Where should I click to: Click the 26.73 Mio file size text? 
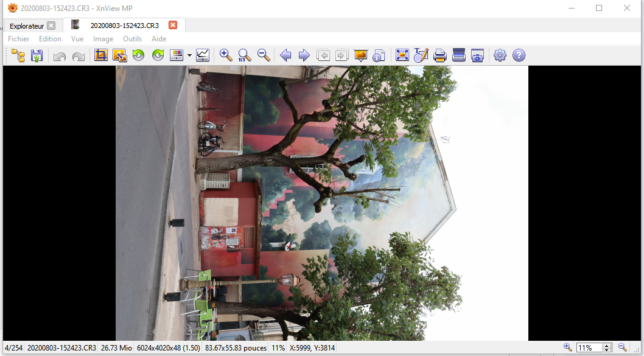[116, 348]
